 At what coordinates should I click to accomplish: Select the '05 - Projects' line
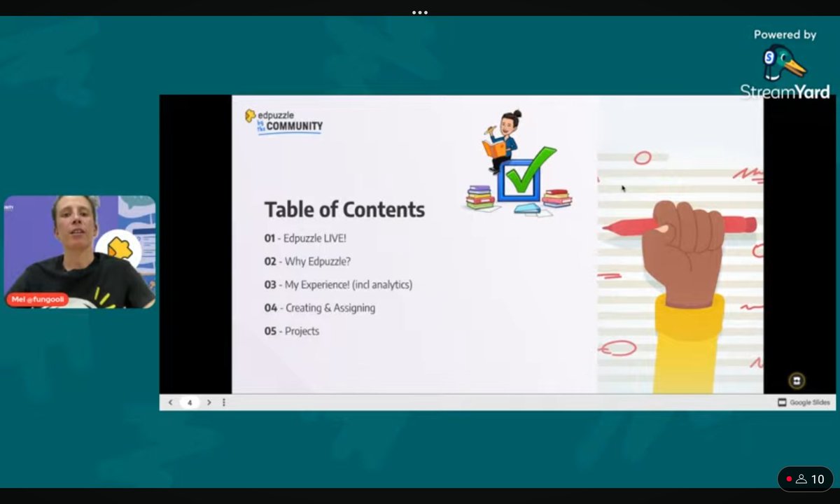[292, 331]
